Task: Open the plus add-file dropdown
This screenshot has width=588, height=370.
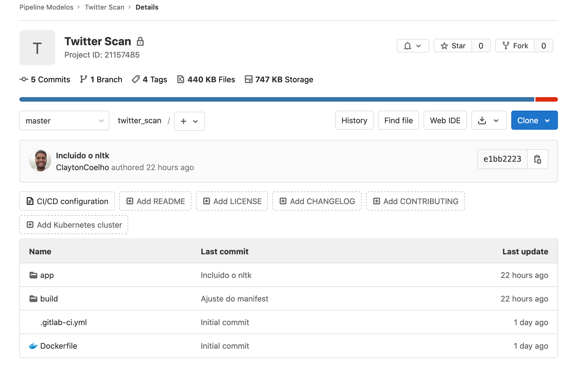Action: pos(189,121)
